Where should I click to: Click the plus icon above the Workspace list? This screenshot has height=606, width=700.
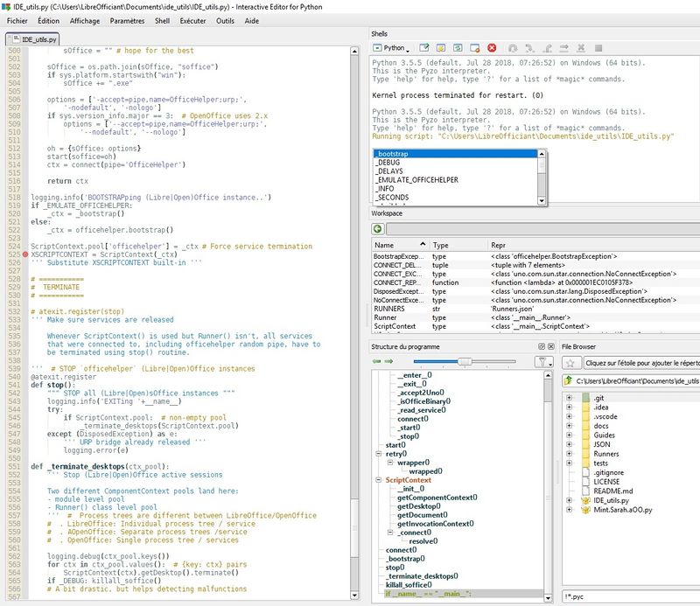(377, 229)
